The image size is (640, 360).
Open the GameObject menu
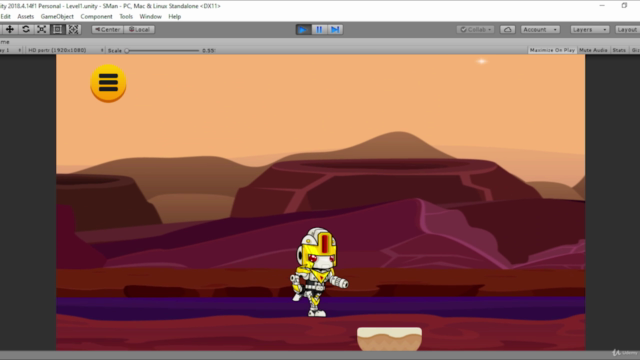(x=57, y=16)
